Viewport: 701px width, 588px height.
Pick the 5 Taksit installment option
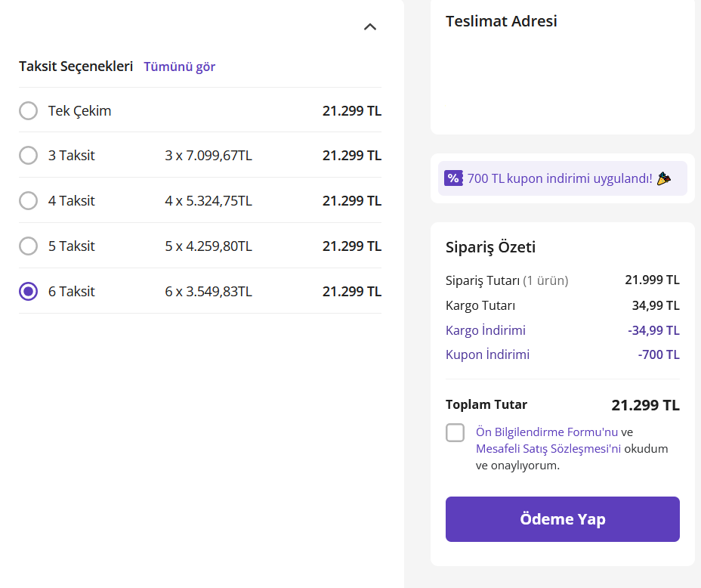pos(28,246)
